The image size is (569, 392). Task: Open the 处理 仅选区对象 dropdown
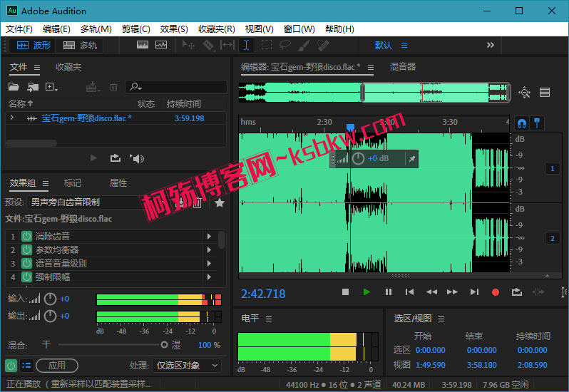point(187,366)
